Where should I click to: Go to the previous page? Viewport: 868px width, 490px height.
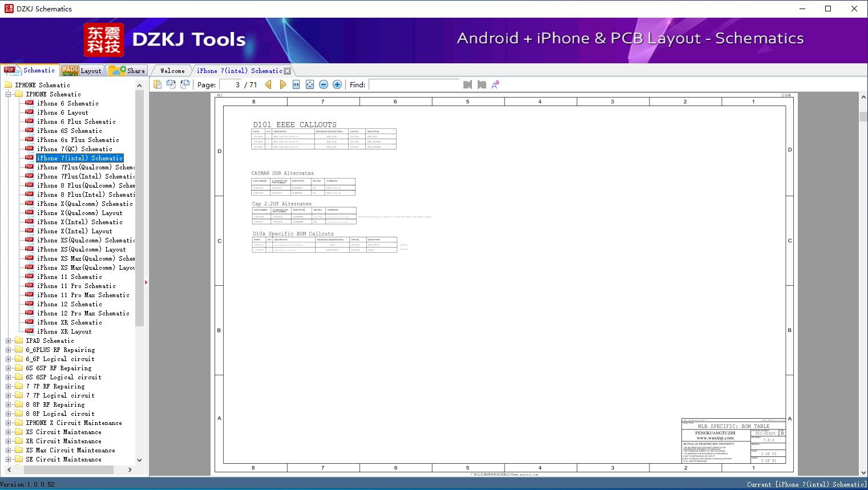click(268, 84)
